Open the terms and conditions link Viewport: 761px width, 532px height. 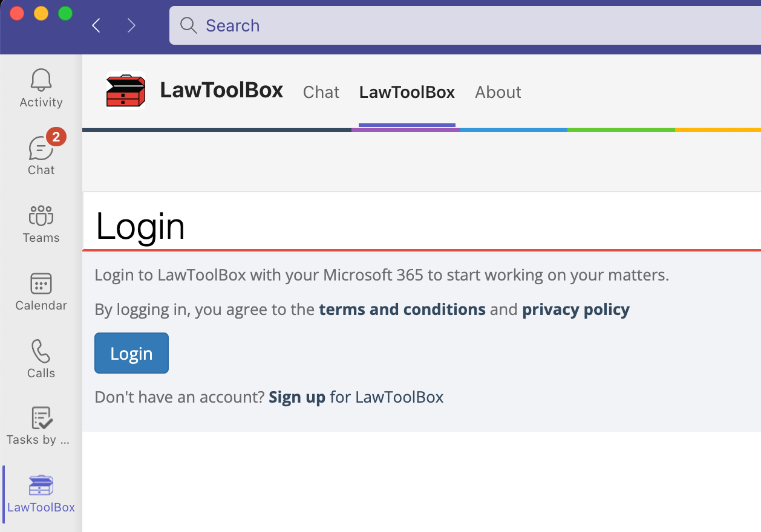(402, 310)
